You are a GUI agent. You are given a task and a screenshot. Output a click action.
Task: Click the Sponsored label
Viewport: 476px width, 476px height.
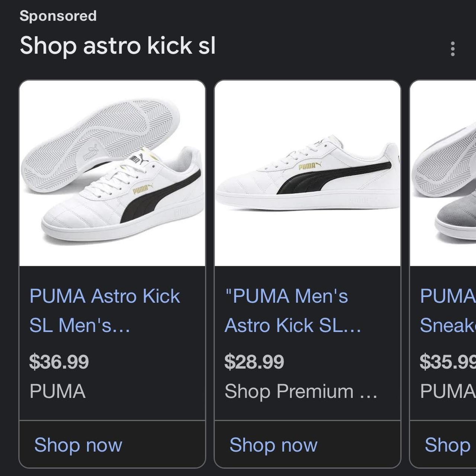pos(58,16)
